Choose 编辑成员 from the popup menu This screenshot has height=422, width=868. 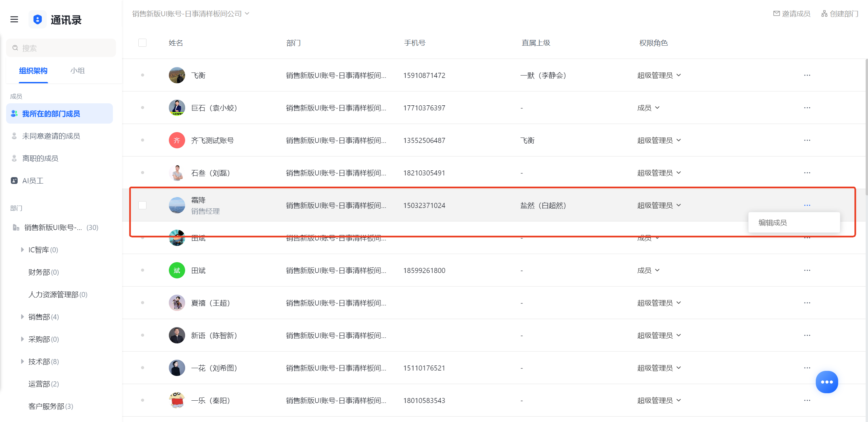[x=794, y=223]
